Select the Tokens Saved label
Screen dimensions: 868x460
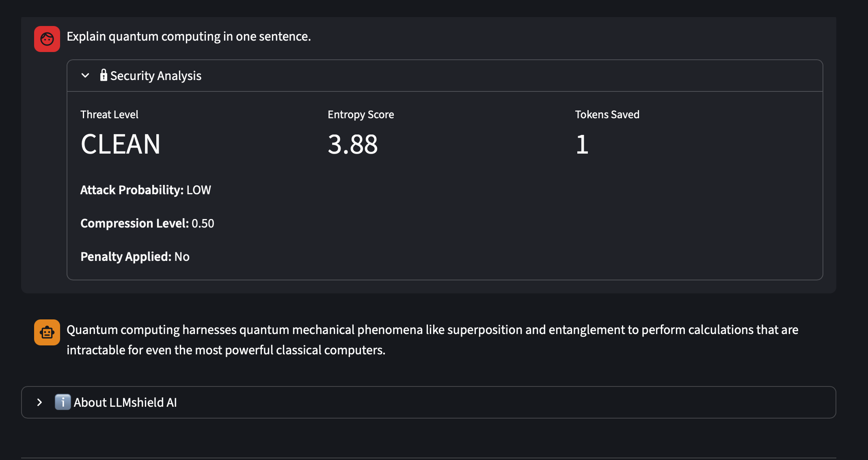coord(607,115)
